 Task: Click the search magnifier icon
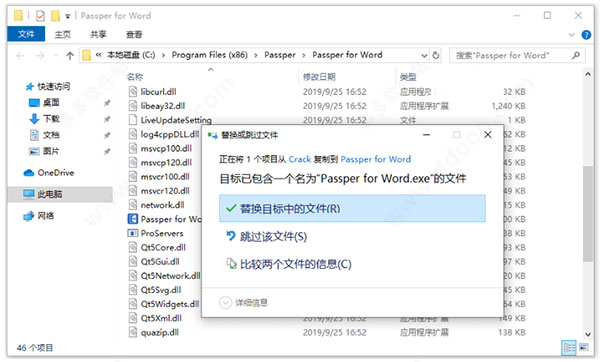pyautogui.click(x=576, y=55)
